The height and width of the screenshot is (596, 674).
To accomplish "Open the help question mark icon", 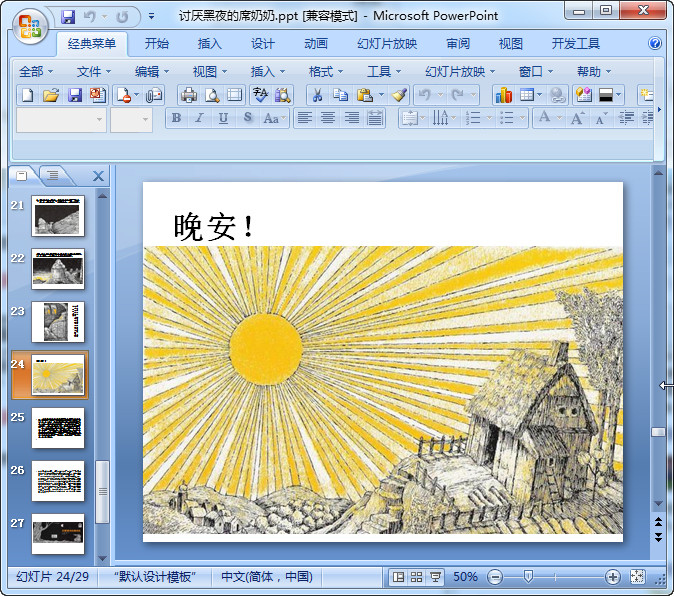I will [x=655, y=43].
